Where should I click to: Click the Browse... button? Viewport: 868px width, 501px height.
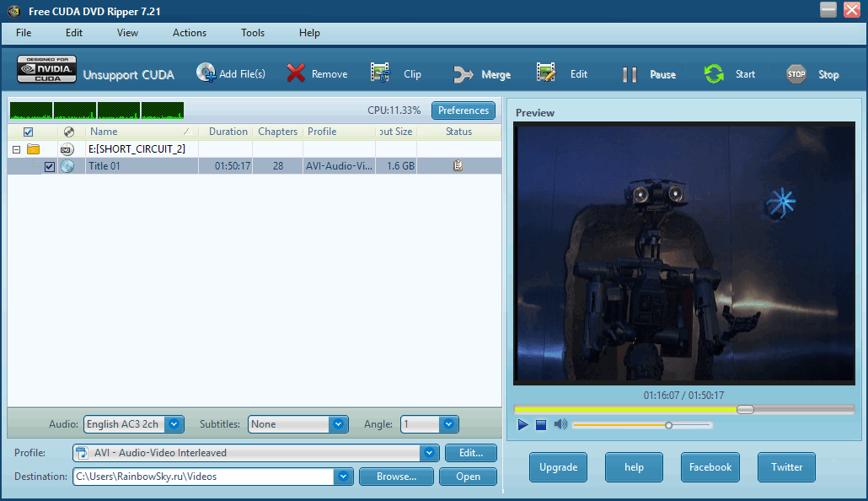coord(396,477)
